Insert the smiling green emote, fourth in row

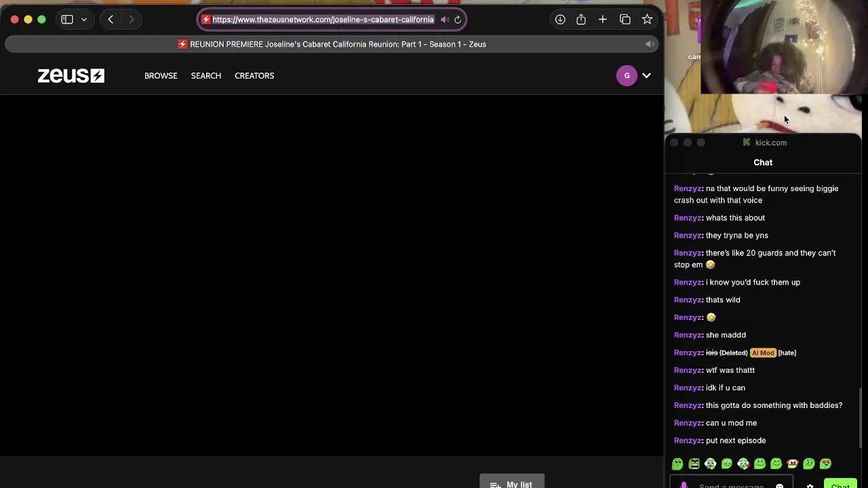(727, 464)
